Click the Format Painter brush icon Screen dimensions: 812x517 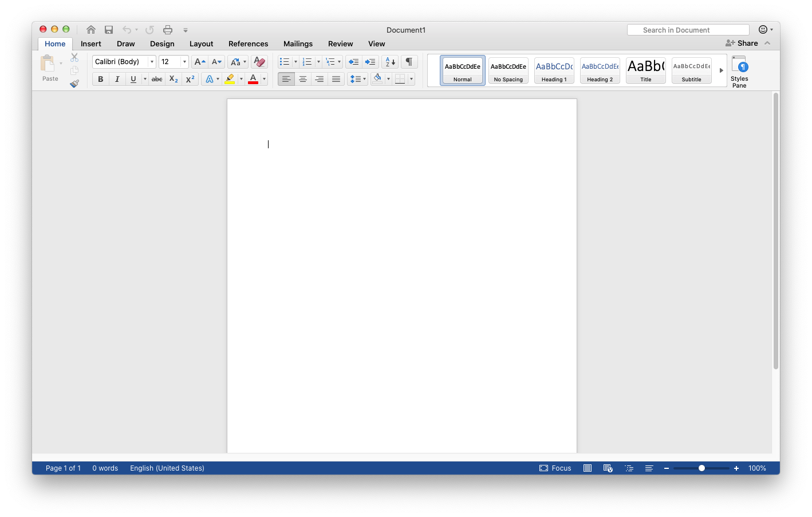[74, 84]
